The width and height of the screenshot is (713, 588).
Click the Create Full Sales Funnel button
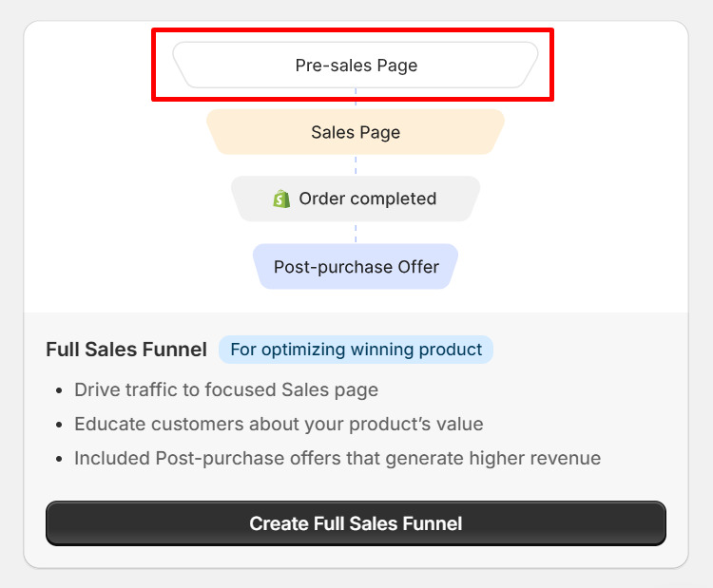click(356, 523)
